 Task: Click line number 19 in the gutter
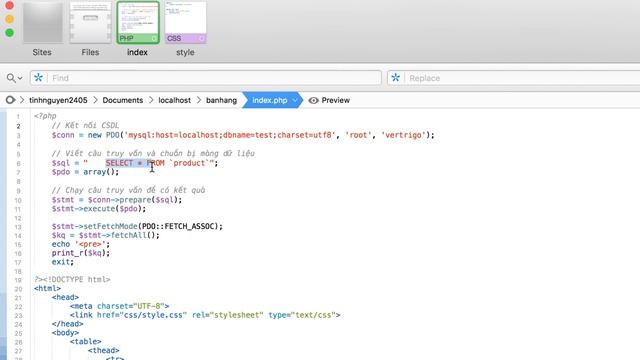pyautogui.click(x=18, y=280)
